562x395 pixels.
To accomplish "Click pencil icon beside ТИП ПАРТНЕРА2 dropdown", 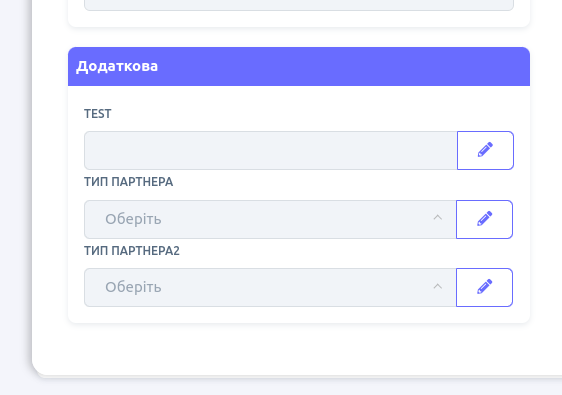I will (485, 287).
